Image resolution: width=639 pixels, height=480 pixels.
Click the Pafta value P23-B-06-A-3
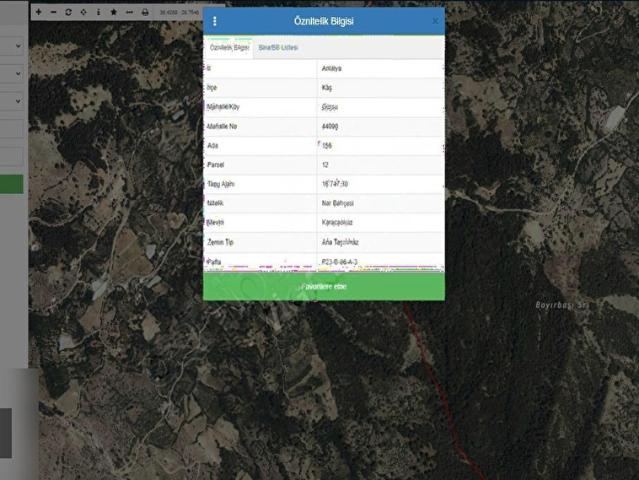[x=340, y=262]
